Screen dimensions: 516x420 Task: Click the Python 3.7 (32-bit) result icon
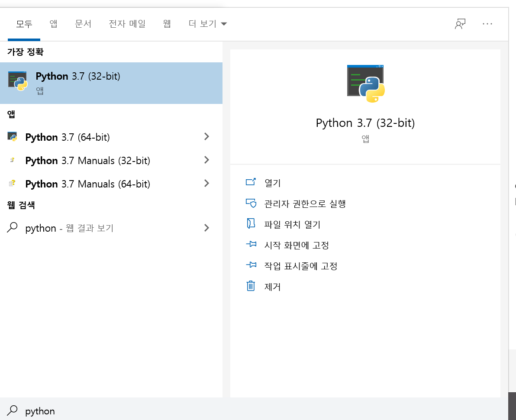(x=18, y=81)
